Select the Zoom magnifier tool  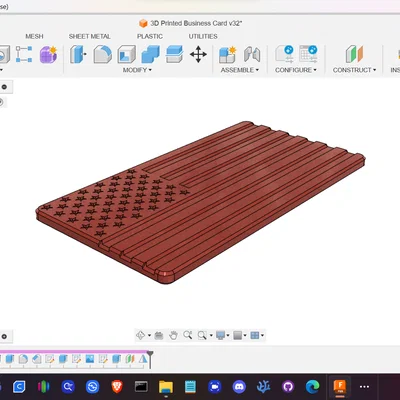tap(188, 335)
